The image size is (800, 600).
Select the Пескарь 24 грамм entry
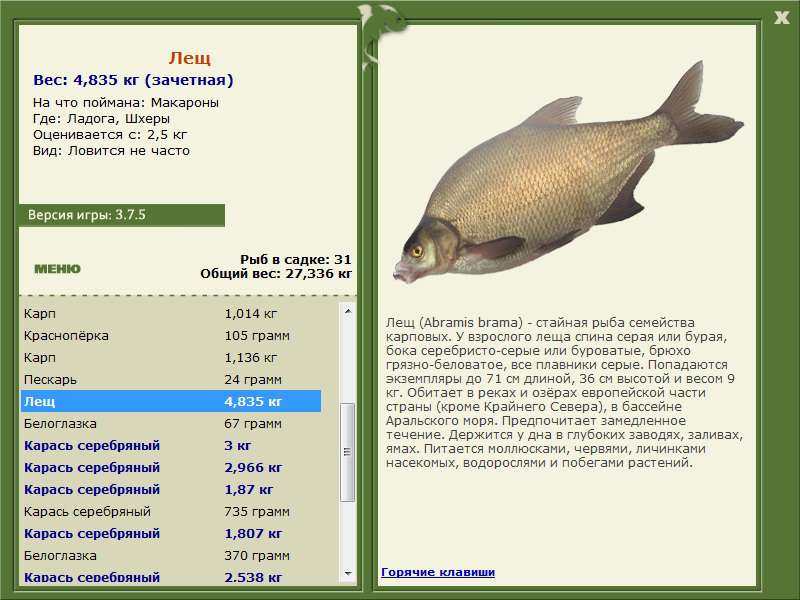171,379
